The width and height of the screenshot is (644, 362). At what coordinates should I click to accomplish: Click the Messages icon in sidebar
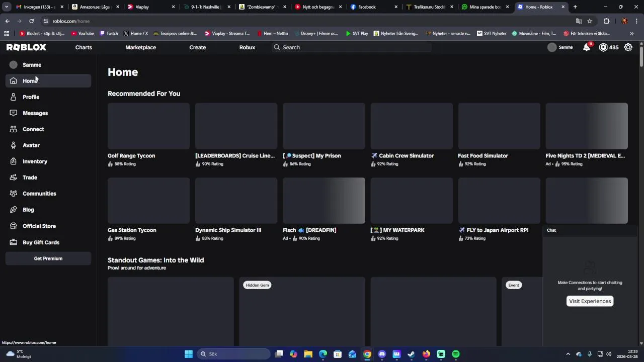(x=14, y=113)
